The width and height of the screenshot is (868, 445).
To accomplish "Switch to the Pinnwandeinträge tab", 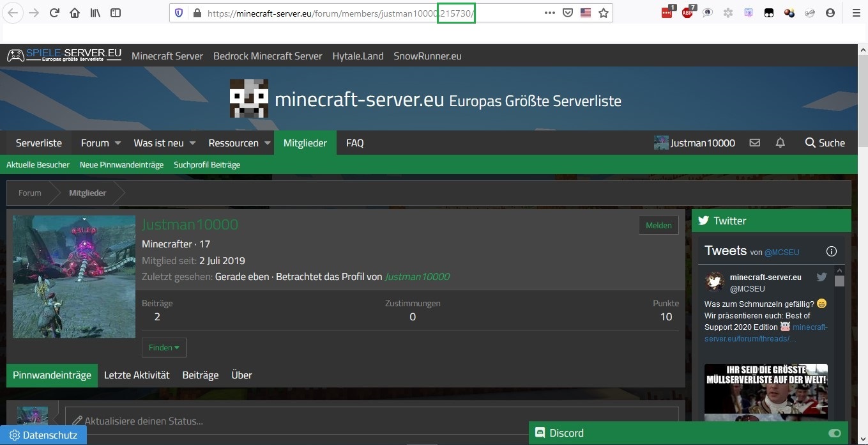I will (x=52, y=375).
